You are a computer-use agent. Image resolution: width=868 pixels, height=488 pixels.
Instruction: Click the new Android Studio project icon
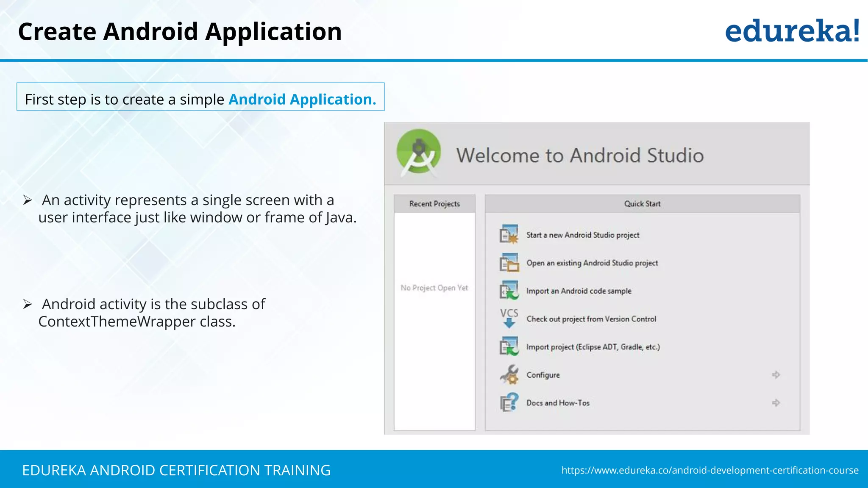tap(509, 234)
